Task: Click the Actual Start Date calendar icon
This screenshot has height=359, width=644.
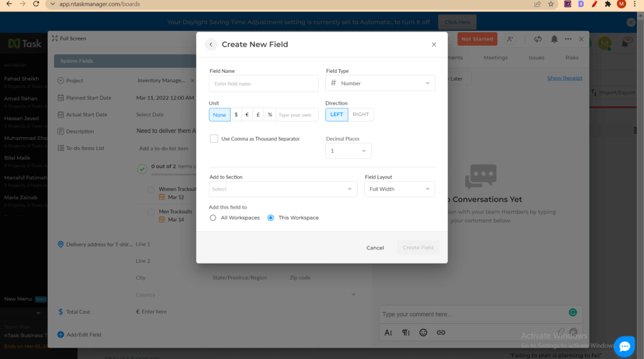Action: click(x=61, y=114)
